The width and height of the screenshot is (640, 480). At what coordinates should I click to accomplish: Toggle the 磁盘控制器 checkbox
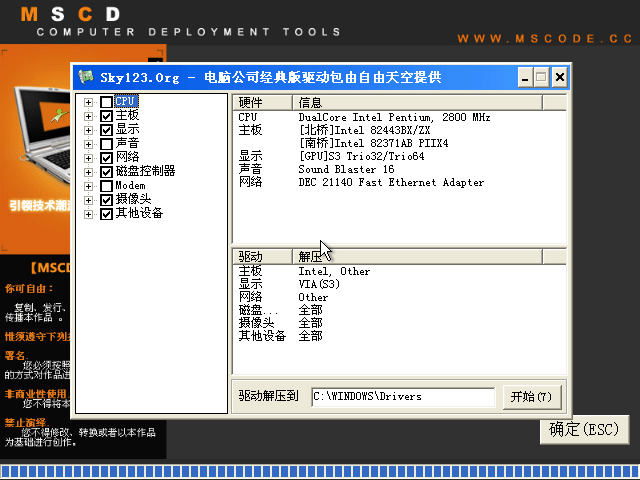[x=106, y=172]
